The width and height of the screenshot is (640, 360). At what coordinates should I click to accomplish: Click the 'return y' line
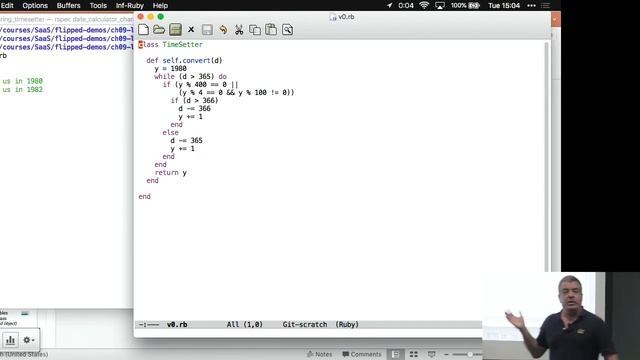pos(170,173)
